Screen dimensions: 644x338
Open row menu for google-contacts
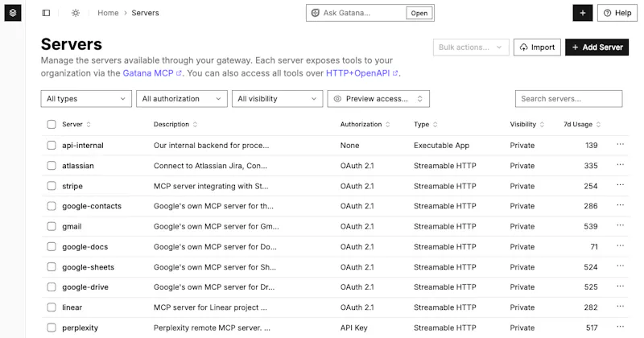[620, 205]
